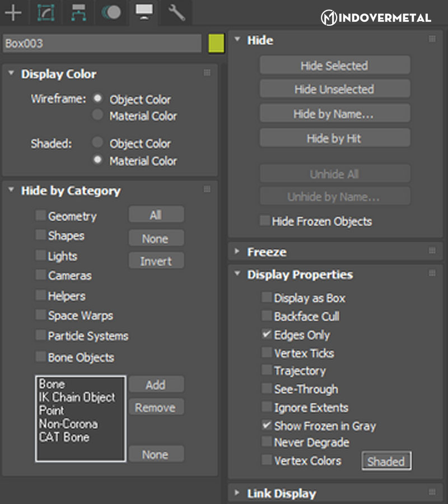This screenshot has width=448, height=504.
Task: Uncheck the Edges Only option
Action: point(267,335)
